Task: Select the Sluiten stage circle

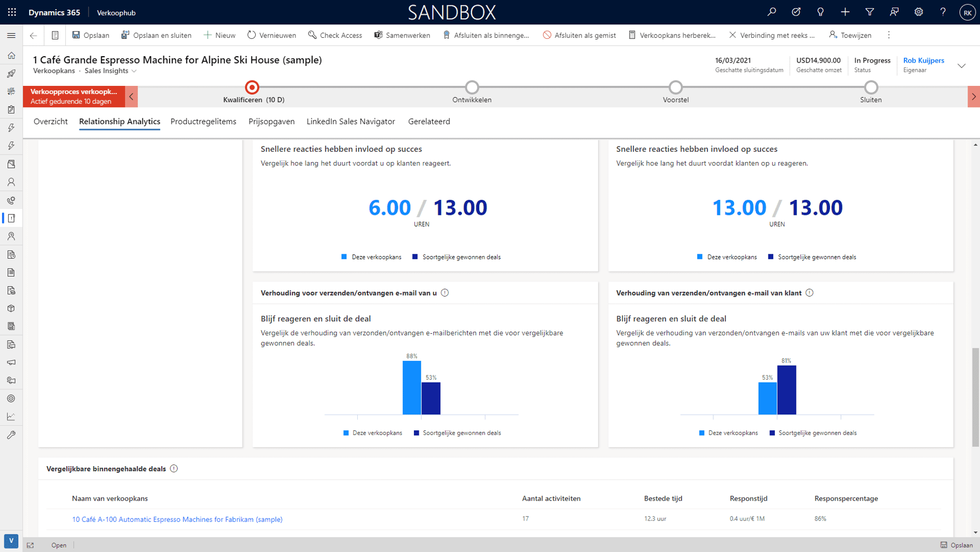Action: (871, 87)
